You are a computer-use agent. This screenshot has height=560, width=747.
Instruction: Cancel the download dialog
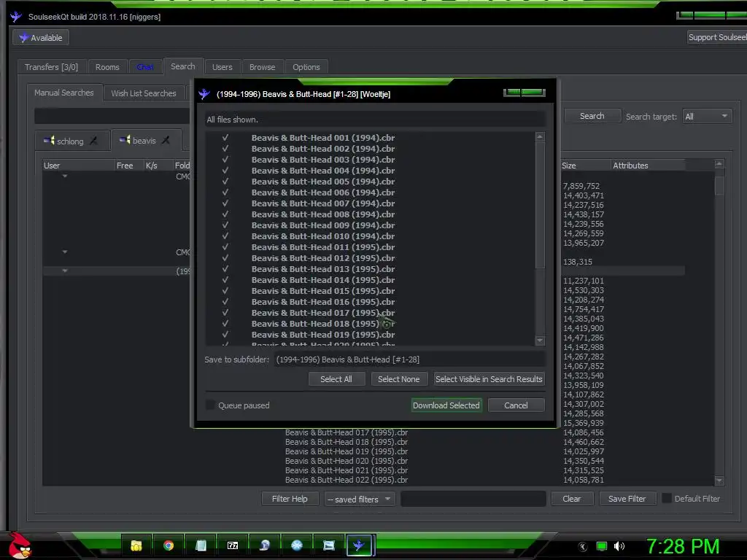tap(516, 405)
